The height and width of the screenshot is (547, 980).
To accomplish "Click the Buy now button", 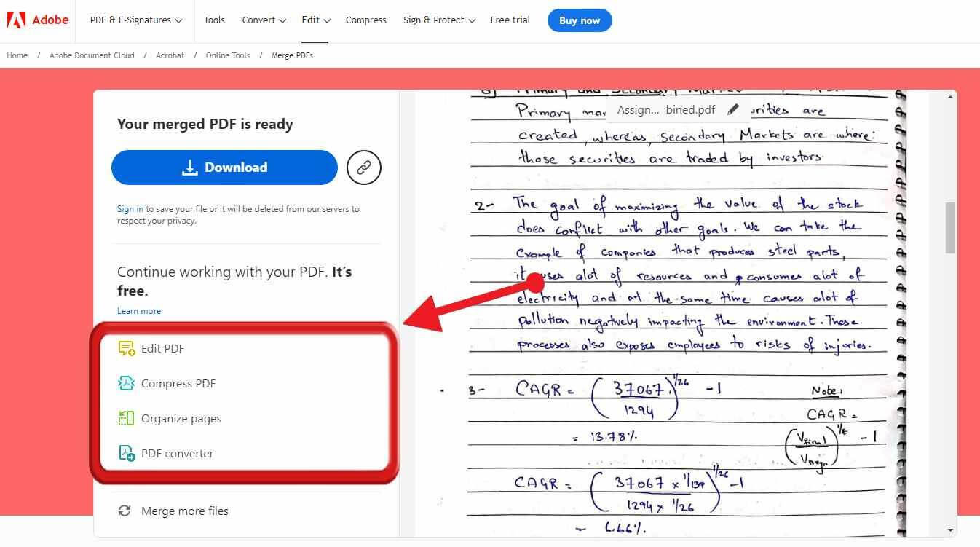I will [x=579, y=20].
